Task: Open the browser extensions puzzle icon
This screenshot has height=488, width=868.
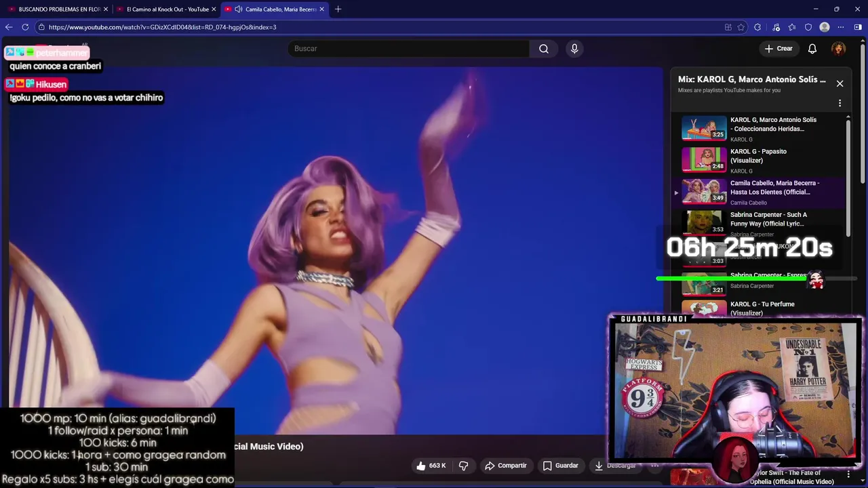Action: click(x=757, y=27)
